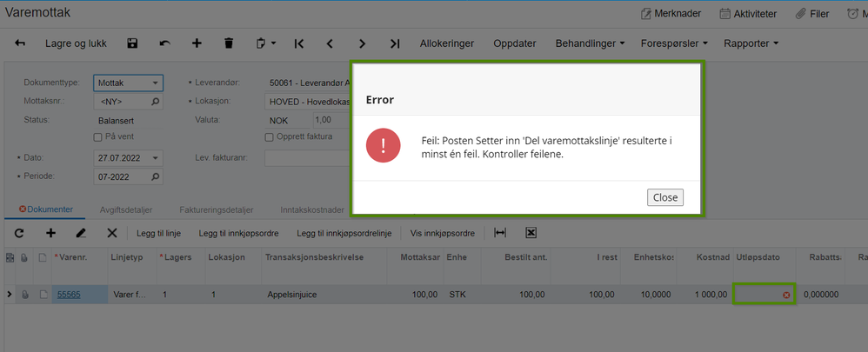The image size is (868, 352).
Task: Click the Transaksjonsbeskrivelse column header
Action: tap(324, 257)
